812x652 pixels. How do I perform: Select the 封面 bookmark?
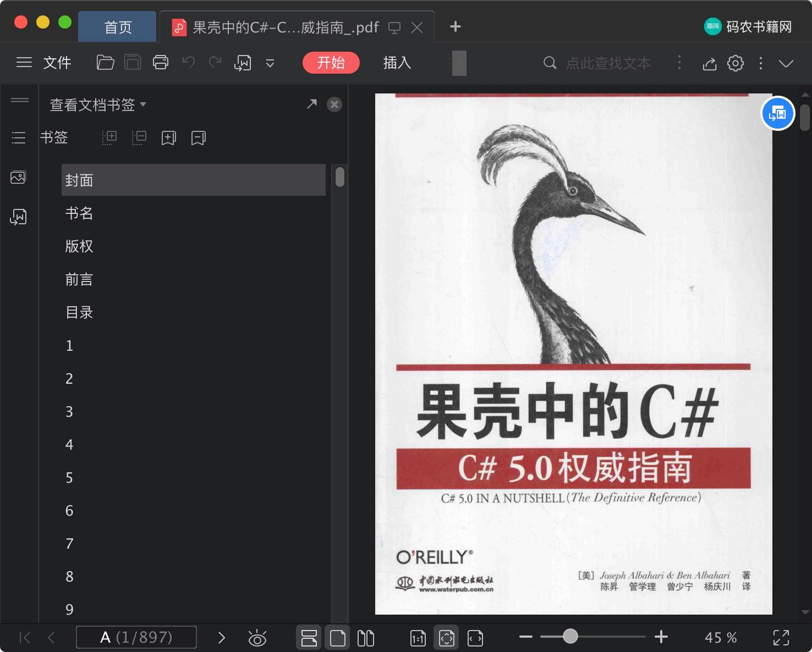(x=194, y=180)
